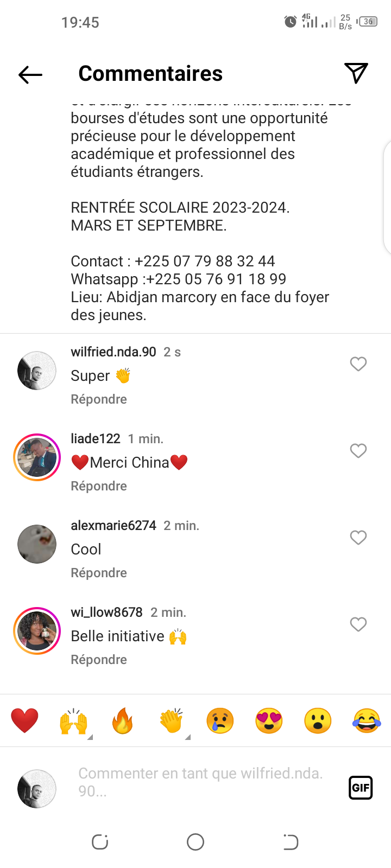Like alexmarie6274's Cool comment
This screenshot has height=868, width=391.
pos(358,538)
